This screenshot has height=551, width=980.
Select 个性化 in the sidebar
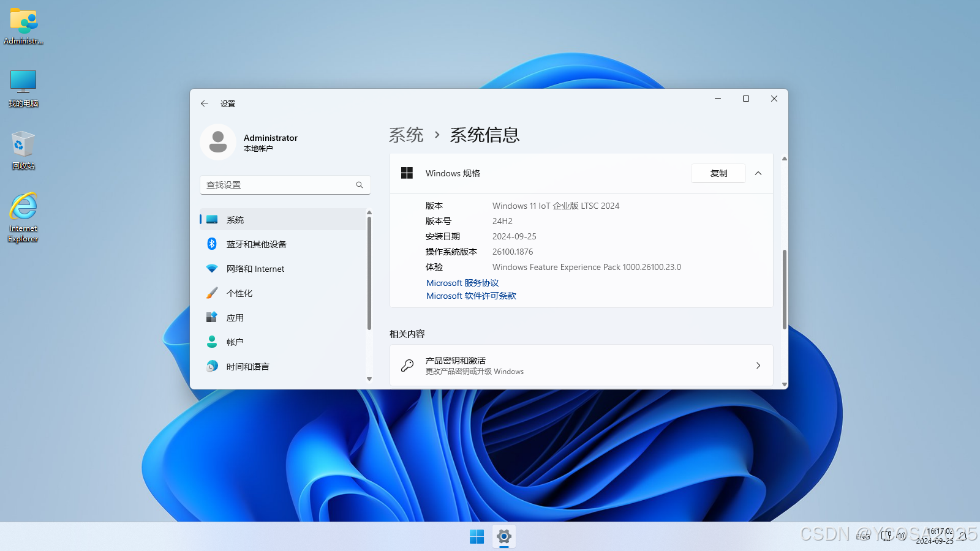tap(282, 293)
